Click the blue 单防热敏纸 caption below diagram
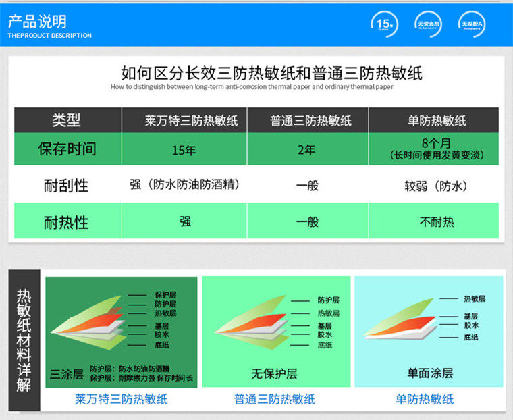Screen dimensions: 513x420 pyautogui.click(x=425, y=399)
